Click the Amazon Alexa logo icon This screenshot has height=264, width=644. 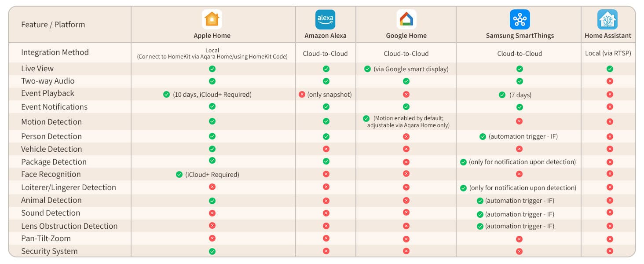[x=326, y=19]
